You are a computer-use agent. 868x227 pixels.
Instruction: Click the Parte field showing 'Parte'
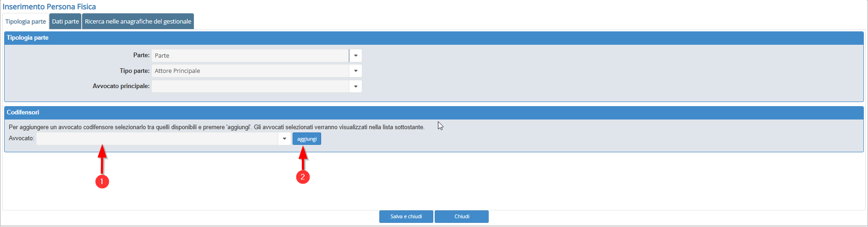click(250, 55)
